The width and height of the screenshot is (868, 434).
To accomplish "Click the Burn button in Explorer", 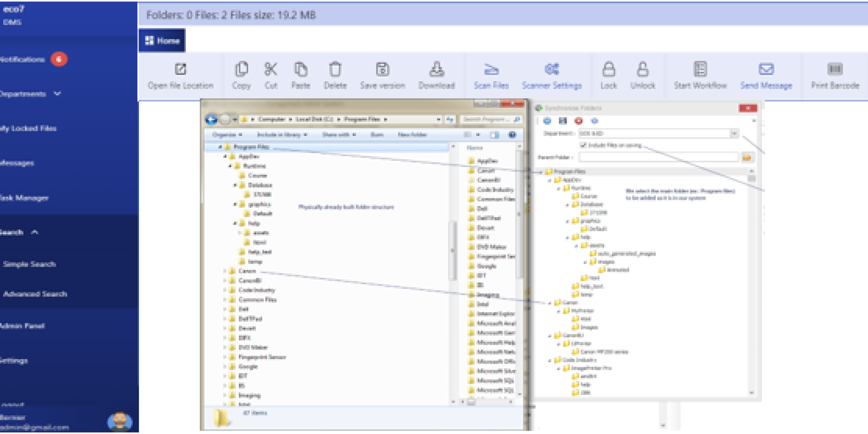I will coord(377,135).
